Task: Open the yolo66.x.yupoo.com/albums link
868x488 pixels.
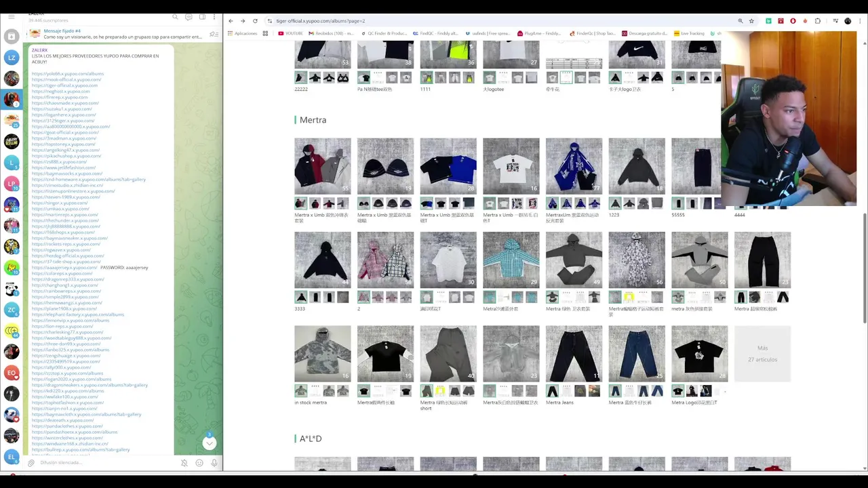Action: click(68, 73)
